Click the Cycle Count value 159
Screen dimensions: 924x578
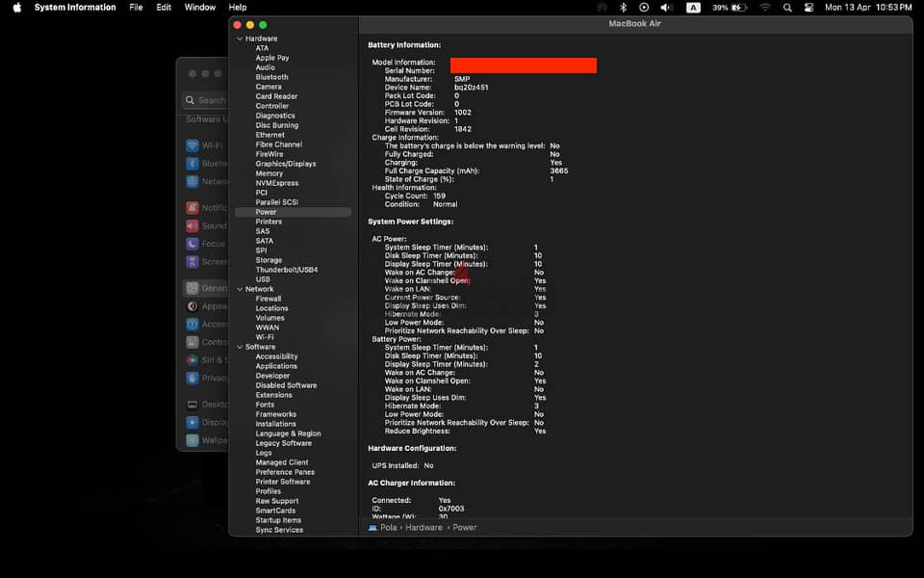pos(439,197)
